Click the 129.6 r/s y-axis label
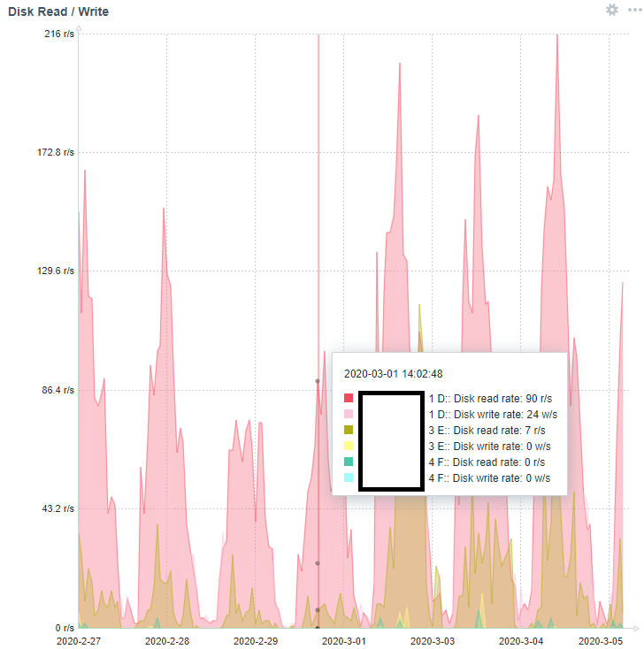Image resolution: width=644 pixels, height=649 pixels. pyautogui.click(x=56, y=271)
